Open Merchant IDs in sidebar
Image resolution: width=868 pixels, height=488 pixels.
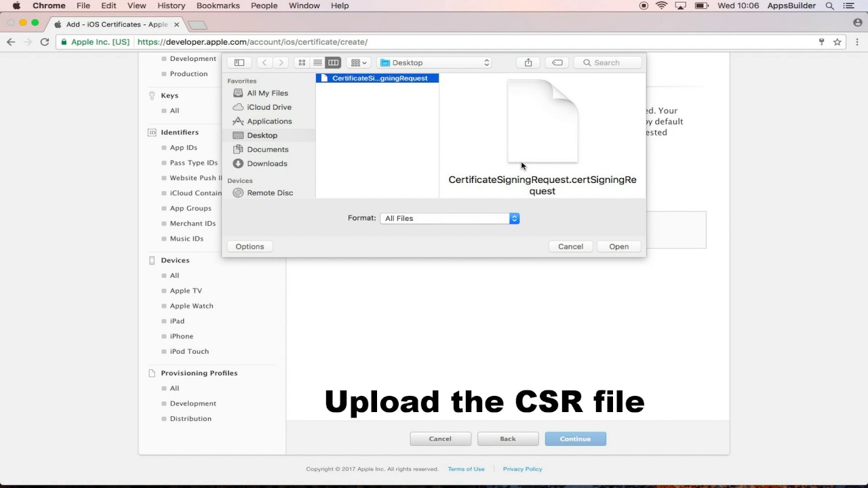193,224
